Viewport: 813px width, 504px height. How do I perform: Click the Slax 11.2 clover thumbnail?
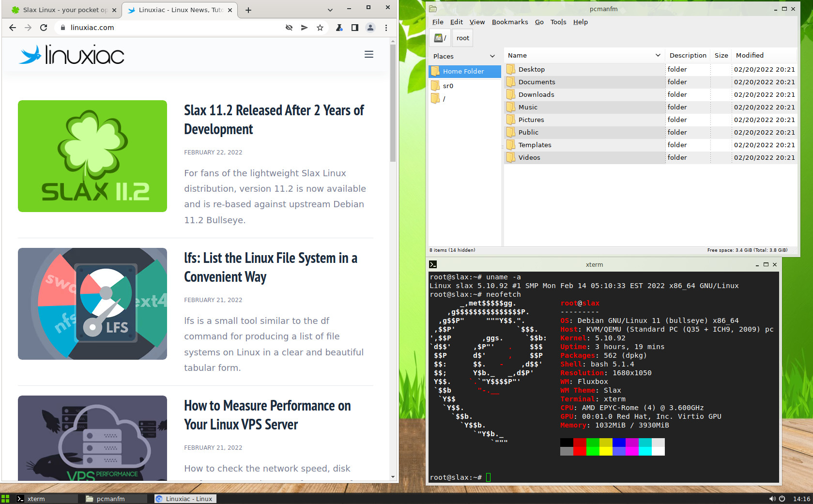pos(92,156)
